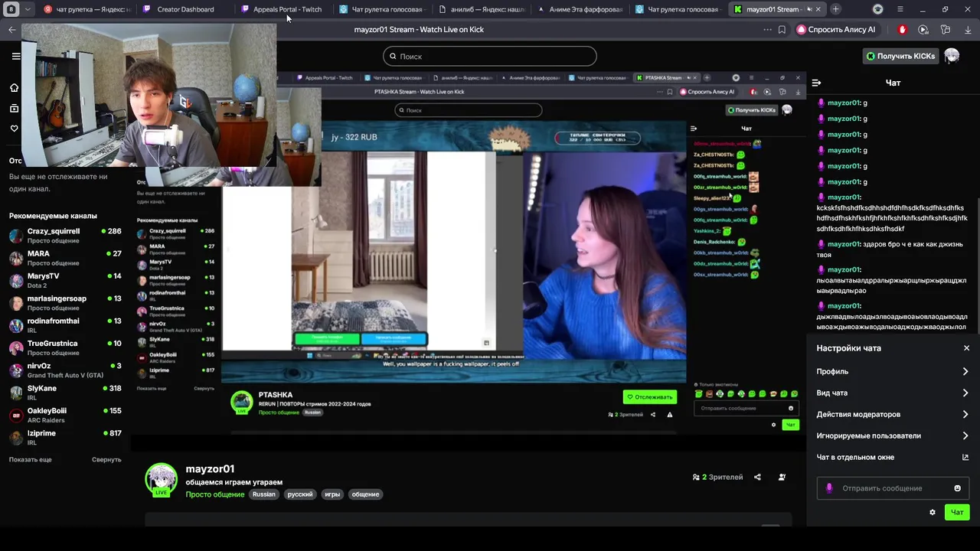Open marlasingersoap recommended channel
Screen dimensions: 980x551
point(65,303)
